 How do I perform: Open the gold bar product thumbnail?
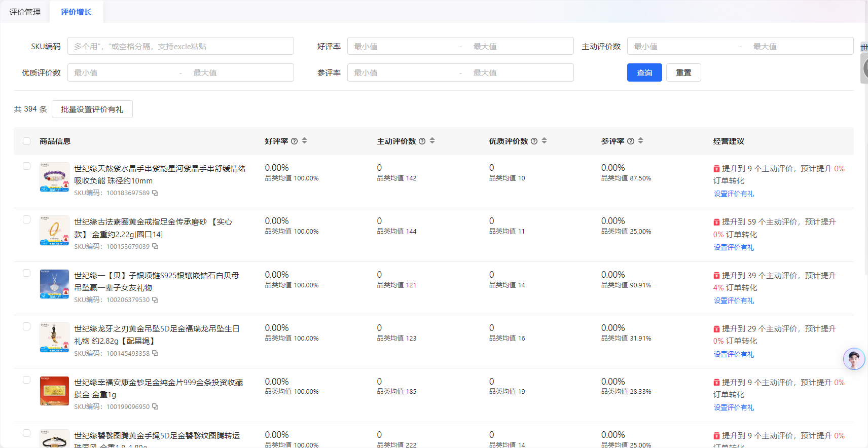[54, 391]
